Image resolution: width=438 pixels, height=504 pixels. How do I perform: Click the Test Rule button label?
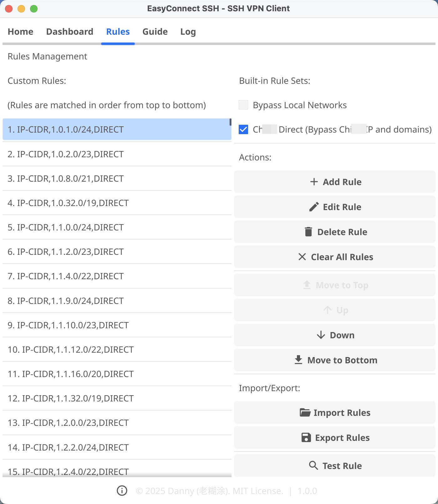coord(342,466)
